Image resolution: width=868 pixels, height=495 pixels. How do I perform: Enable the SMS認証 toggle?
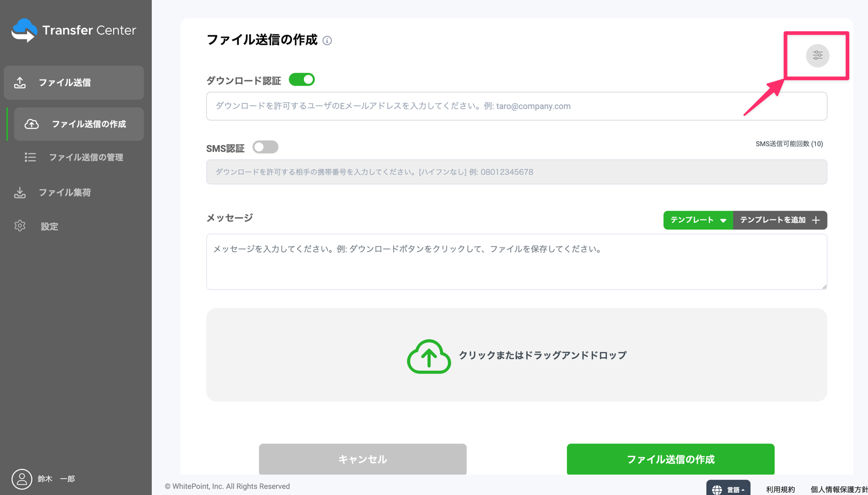pos(265,147)
